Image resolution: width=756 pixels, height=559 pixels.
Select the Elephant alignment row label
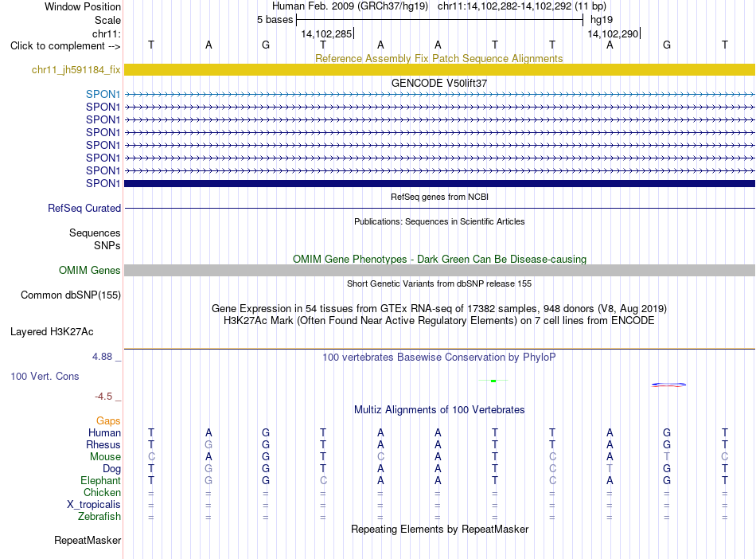point(100,481)
